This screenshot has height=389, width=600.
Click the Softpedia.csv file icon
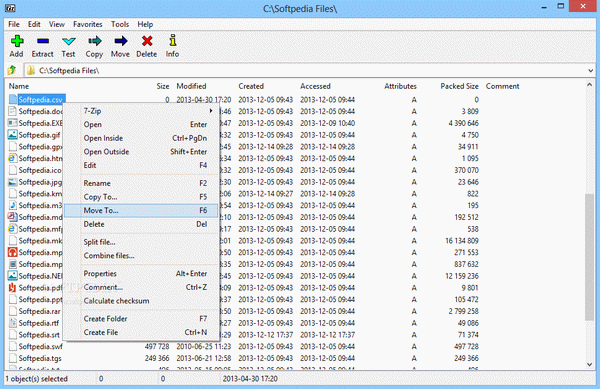tap(13, 99)
